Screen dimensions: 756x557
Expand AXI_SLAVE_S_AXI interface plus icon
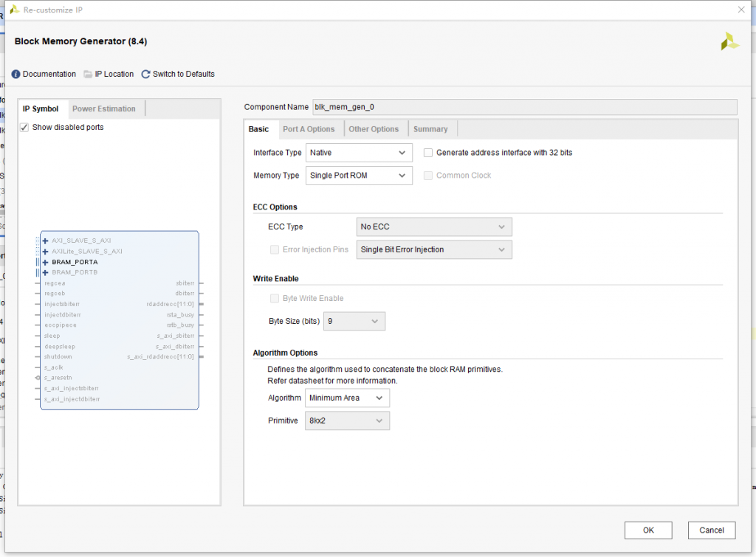46,241
